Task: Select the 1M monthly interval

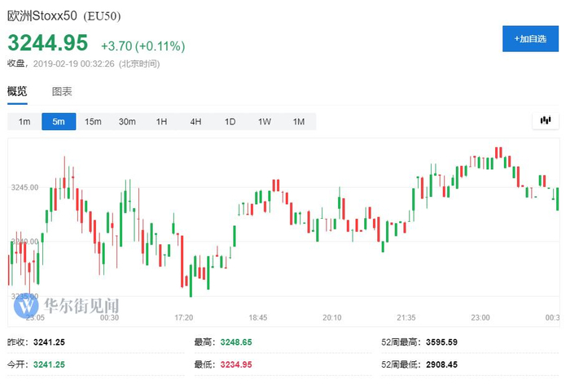Action: coord(299,122)
